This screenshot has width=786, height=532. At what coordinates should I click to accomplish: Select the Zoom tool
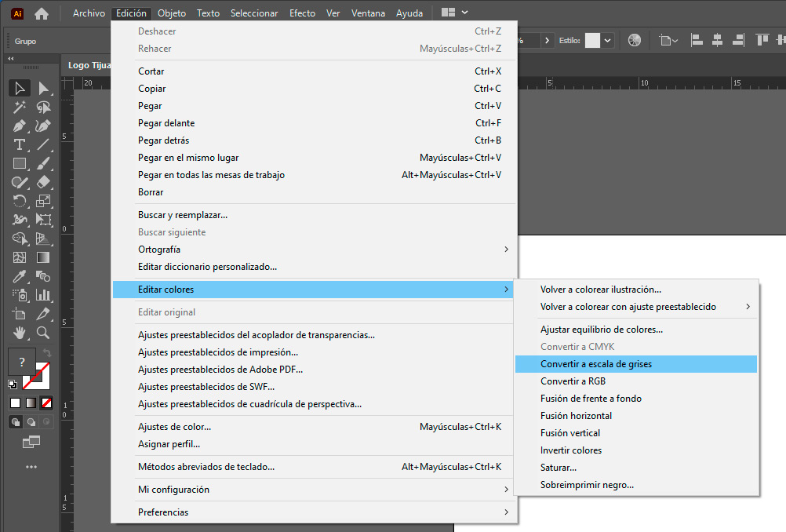[43, 333]
